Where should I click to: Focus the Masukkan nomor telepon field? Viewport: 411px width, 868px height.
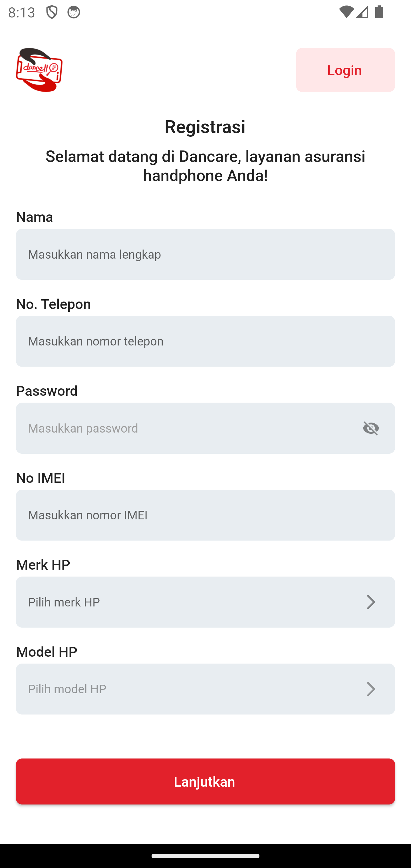pyautogui.click(x=205, y=341)
